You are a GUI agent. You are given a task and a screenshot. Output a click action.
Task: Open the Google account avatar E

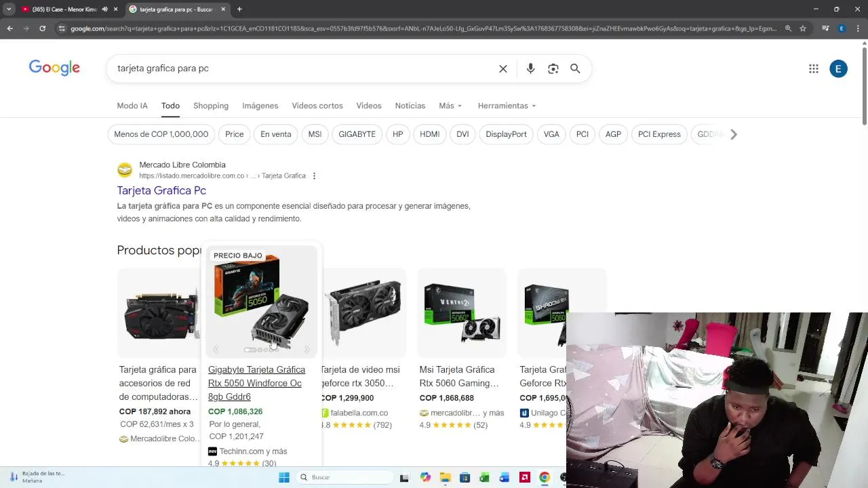(x=839, y=68)
